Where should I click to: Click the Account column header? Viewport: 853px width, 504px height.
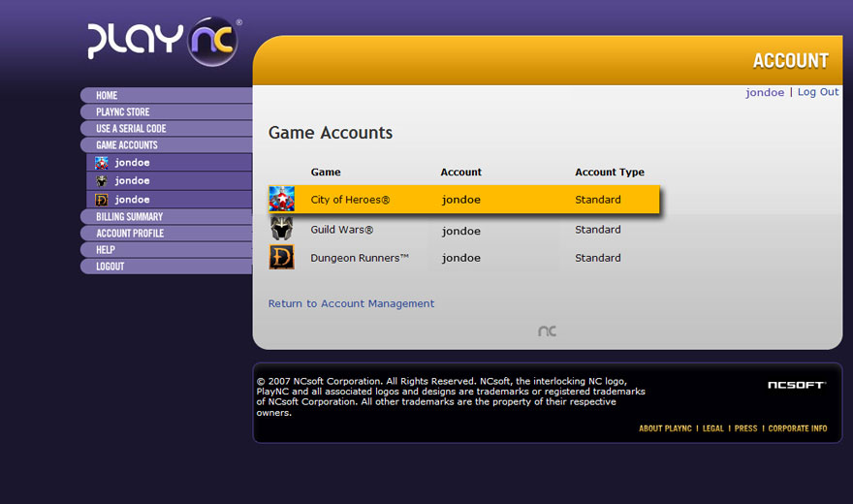(460, 172)
